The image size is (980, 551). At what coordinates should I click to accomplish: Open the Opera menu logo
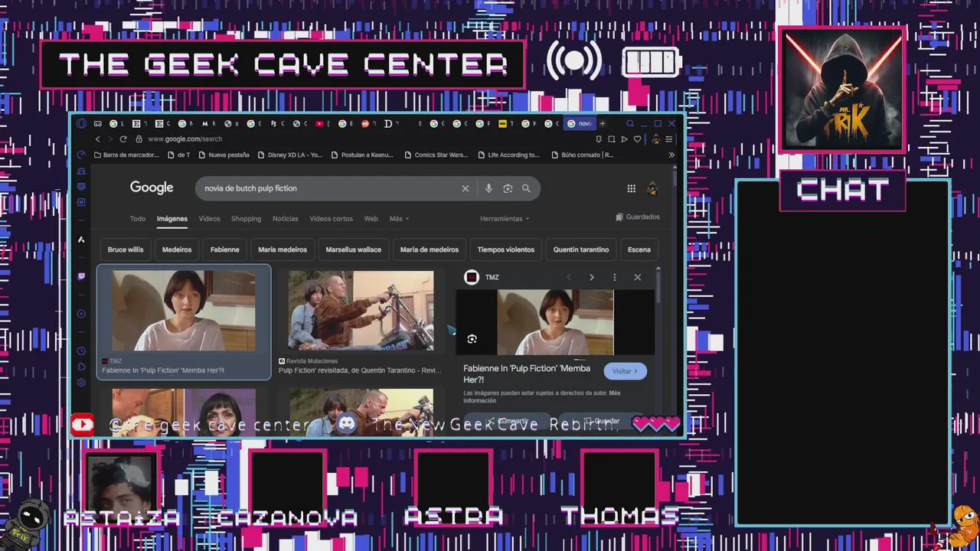[81, 123]
